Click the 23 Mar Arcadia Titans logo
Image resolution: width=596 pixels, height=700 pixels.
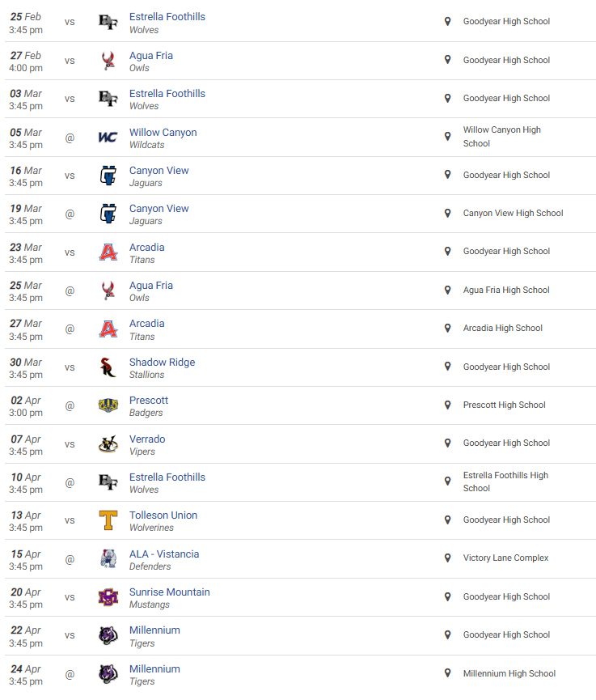[x=108, y=252]
